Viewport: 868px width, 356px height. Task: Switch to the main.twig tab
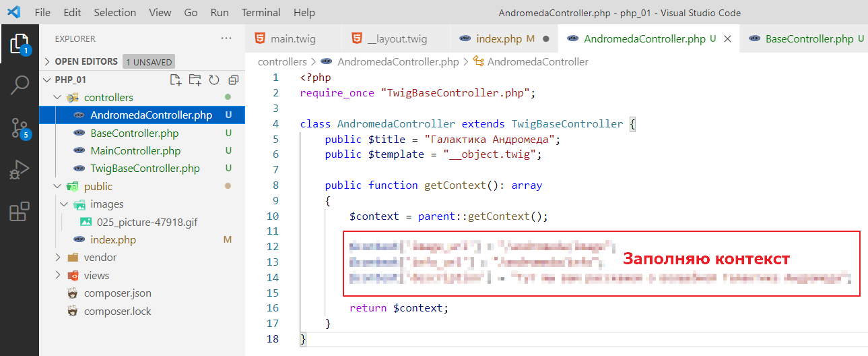pyautogui.click(x=292, y=39)
